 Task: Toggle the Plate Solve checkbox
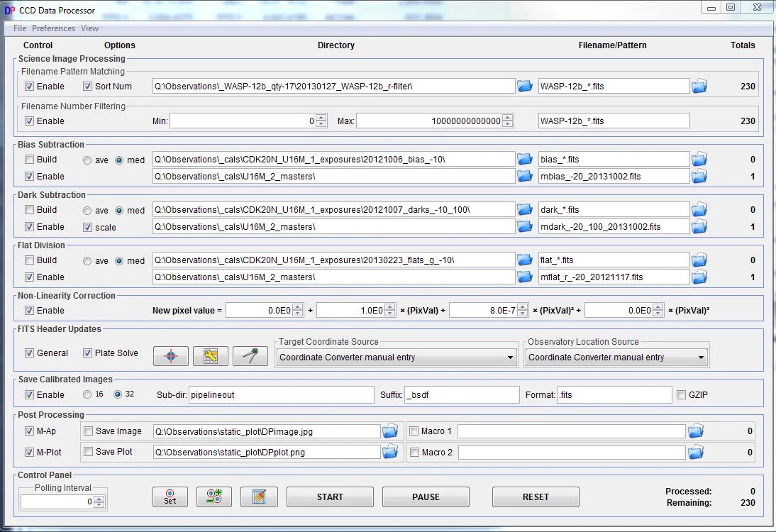click(x=88, y=353)
